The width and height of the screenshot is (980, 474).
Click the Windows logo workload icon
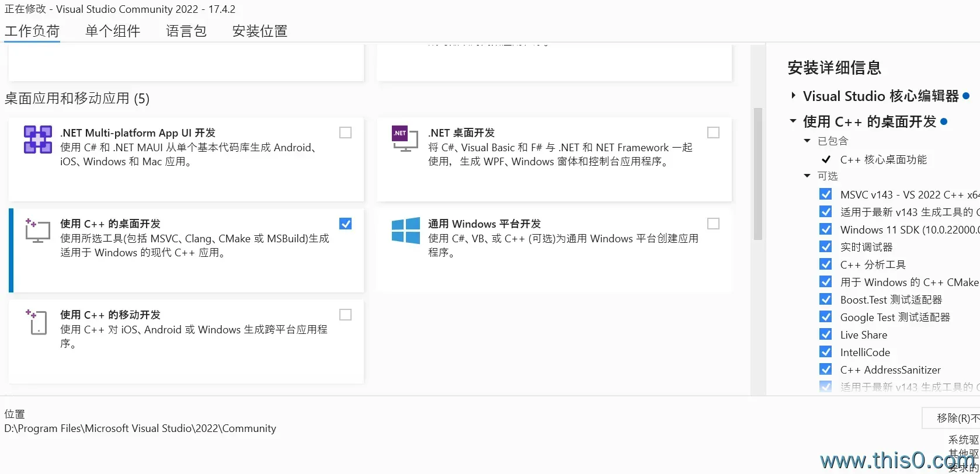click(405, 231)
